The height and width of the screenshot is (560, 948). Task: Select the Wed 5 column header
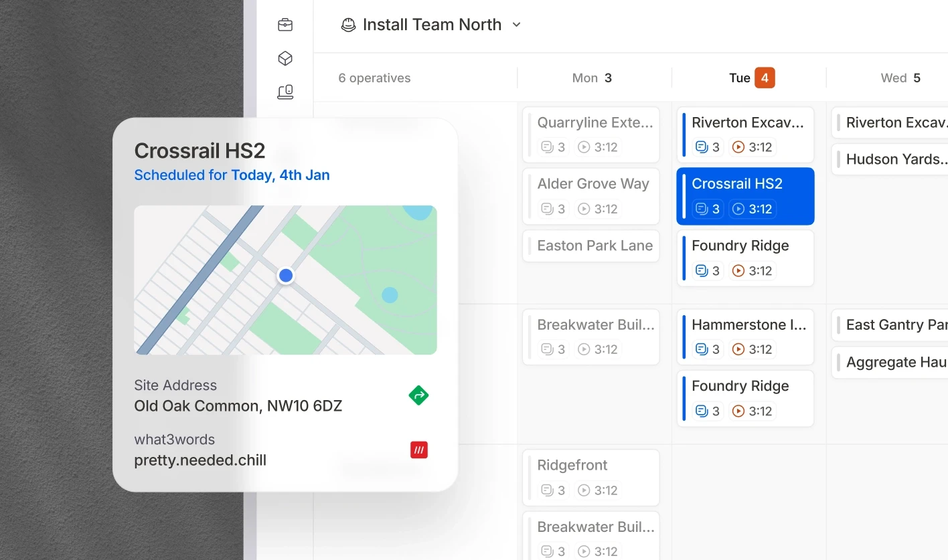[x=900, y=78]
